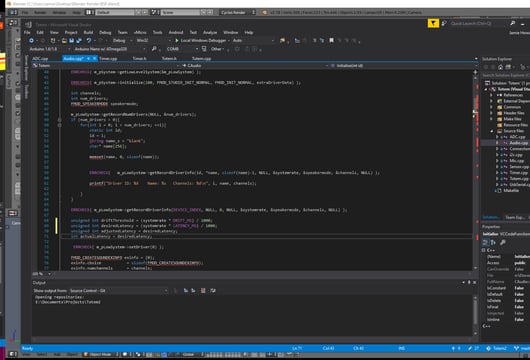Expand the External Dependencies node
The width and height of the screenshot is (530, 360).
coord(491,101)
